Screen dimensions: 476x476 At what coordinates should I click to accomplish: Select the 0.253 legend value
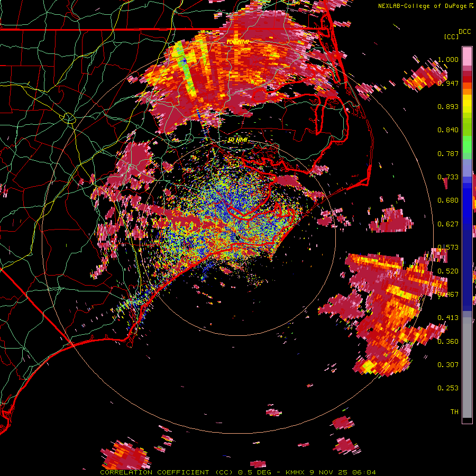[448, 388]
